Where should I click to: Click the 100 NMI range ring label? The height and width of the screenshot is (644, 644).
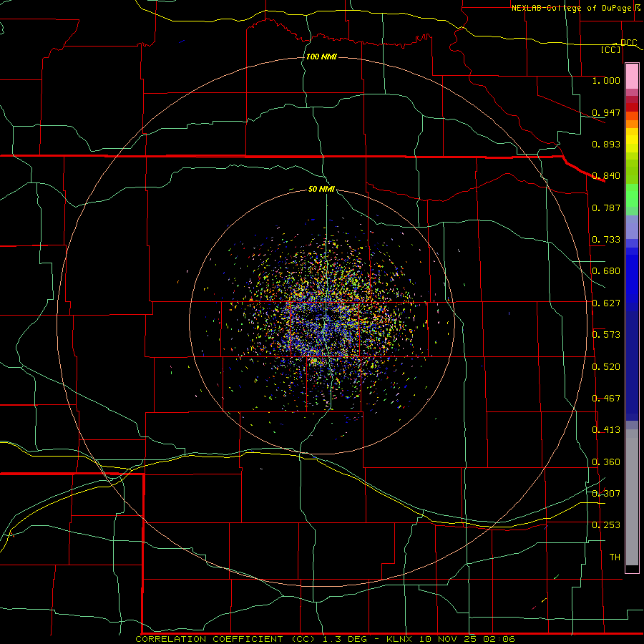coord(321,57)
